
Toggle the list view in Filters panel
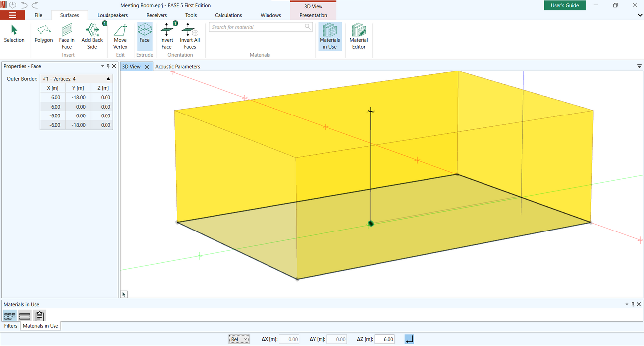(24, 315)
